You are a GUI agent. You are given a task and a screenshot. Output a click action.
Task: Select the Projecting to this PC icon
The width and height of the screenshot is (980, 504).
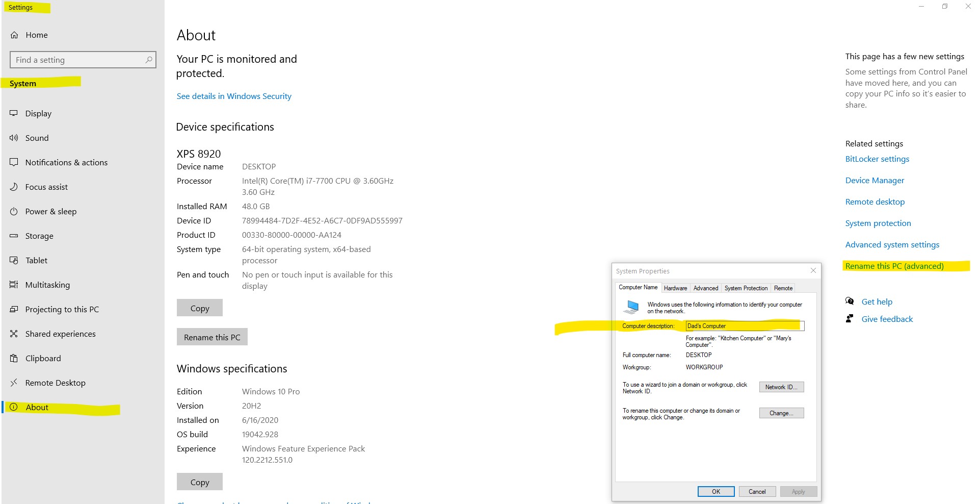pos(14,309)
